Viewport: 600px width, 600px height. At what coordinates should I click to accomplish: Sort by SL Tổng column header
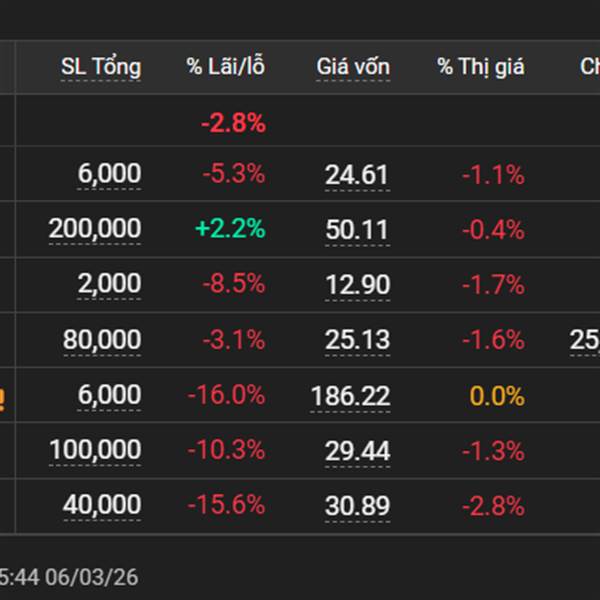point(101,68)
